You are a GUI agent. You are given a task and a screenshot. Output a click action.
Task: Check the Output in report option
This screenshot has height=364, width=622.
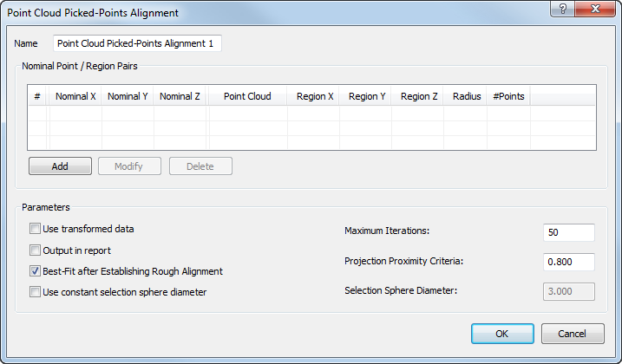(36, 250)
